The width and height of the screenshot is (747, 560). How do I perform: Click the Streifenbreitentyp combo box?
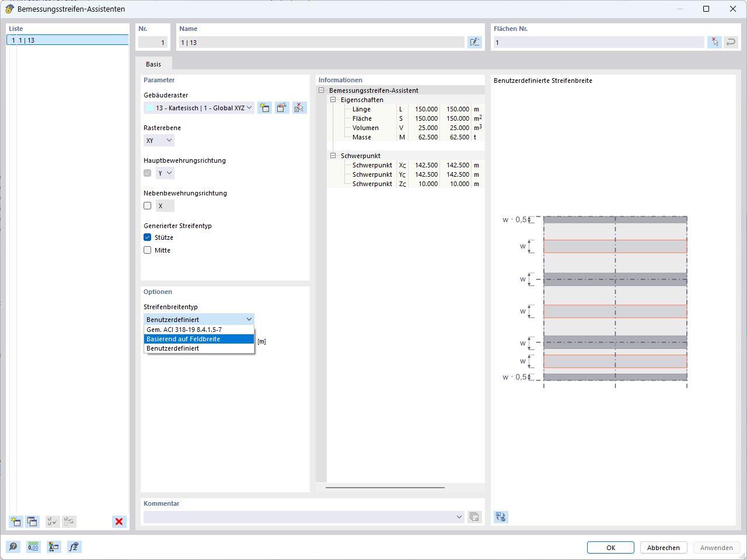(x=199, y=320)
